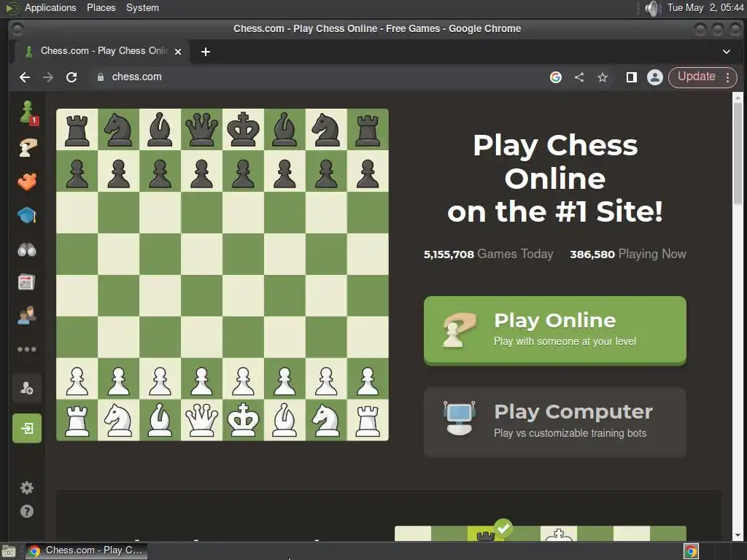Open the volume speaker in system tray
Screen dimensions: 747x560
pyautogui.click(x=651, y=8)
